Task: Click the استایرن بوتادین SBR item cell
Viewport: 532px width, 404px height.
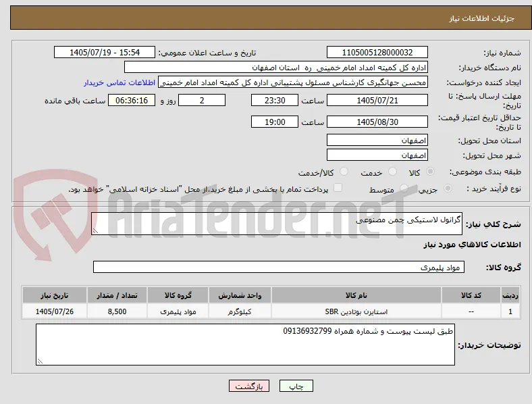Action: click(356, 311)
